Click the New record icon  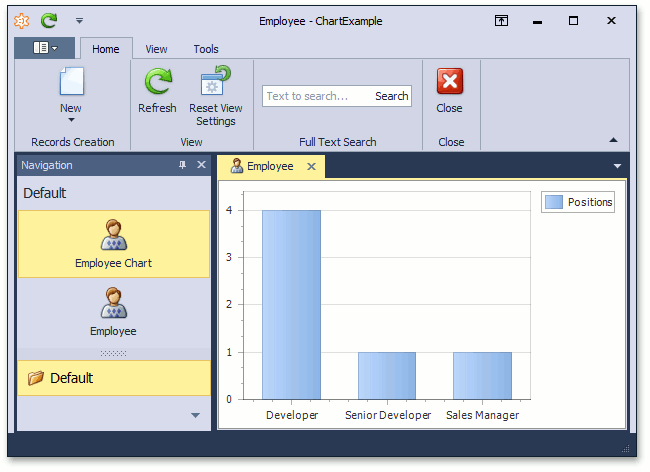click(x=71, y=82)
